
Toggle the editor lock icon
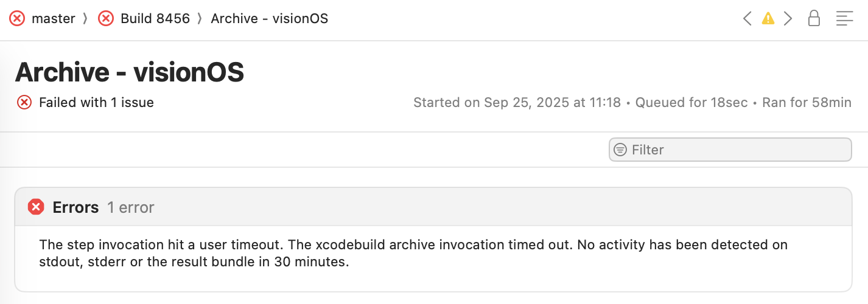click(x=814, y=18)
